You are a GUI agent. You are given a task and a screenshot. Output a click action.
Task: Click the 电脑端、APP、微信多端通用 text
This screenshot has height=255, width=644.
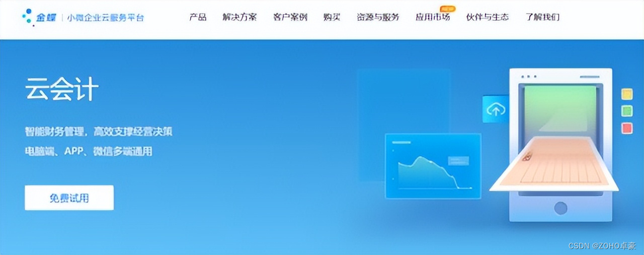click(89, 151)
